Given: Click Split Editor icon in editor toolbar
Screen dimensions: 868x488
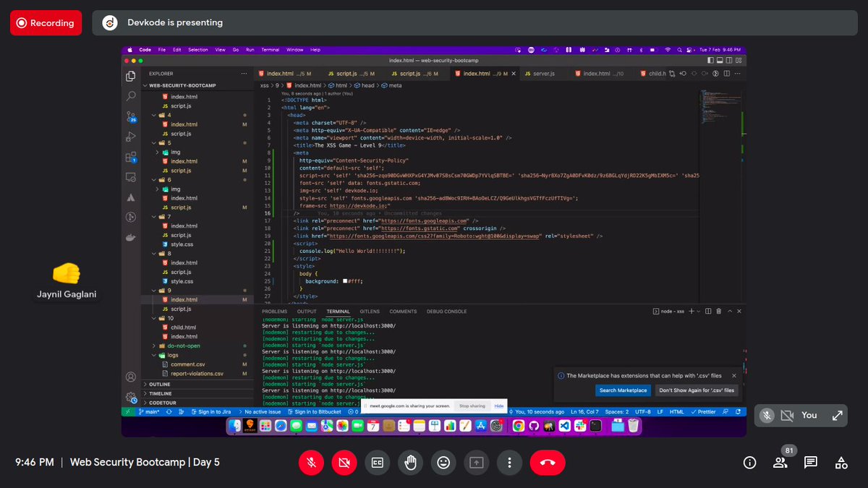Looking at the screenshot, I should pos(727,74).
